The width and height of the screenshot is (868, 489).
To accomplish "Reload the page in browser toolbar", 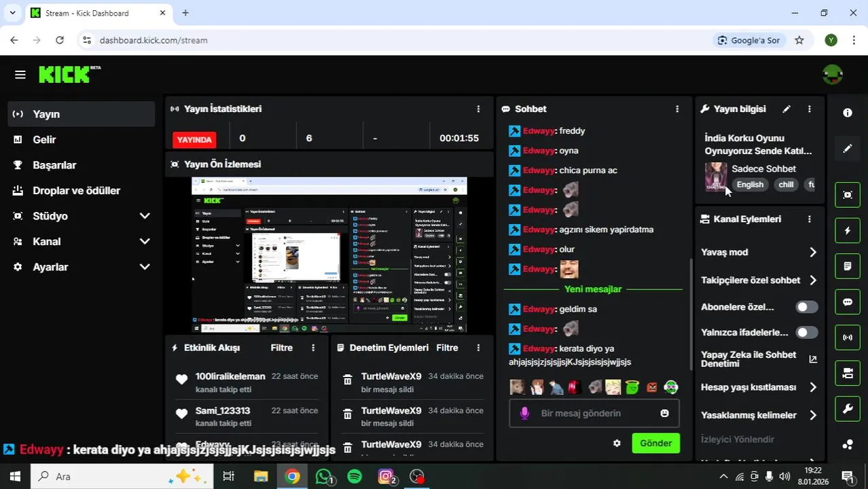I will (60, 40).
